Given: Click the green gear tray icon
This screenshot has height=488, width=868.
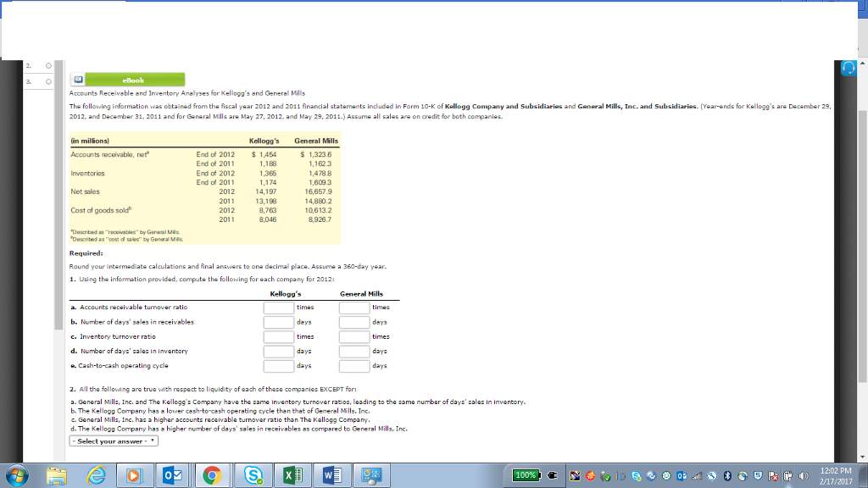Looking at the screenshot, I should pyautogui.click(x=666, y=476).
